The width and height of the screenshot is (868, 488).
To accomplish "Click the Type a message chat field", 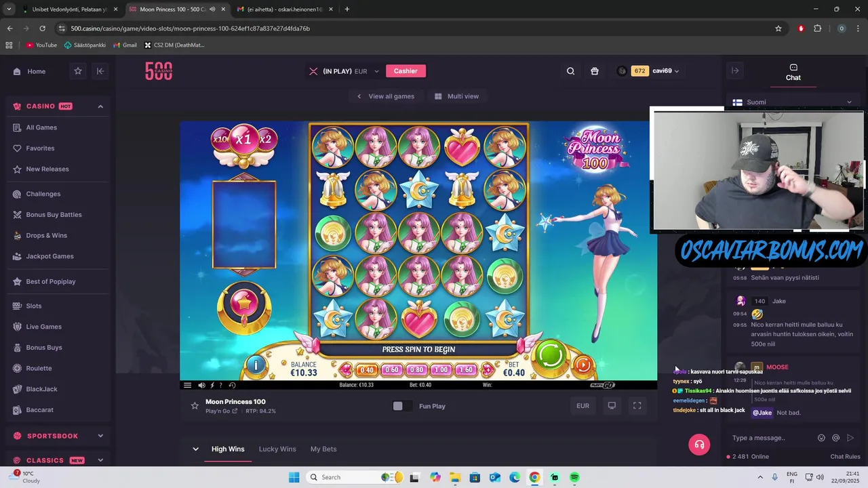I will [772, 438].
